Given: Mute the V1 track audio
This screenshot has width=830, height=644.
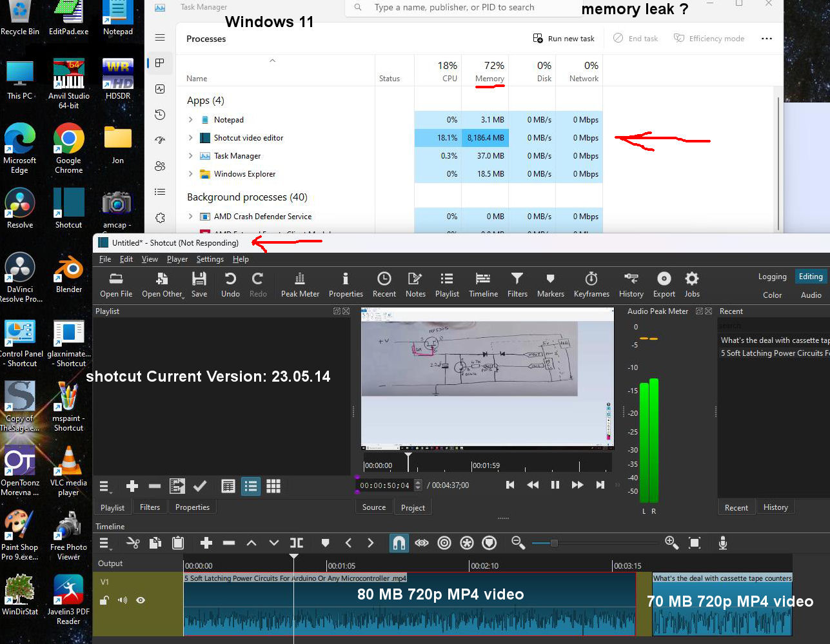Looking at the screenshot, I should (123, 600).
